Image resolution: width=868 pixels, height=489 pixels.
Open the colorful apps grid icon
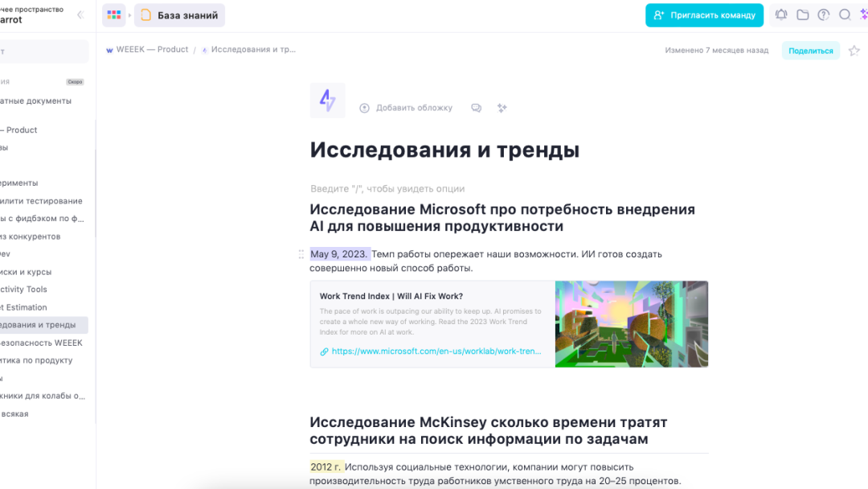pos(114,14)
